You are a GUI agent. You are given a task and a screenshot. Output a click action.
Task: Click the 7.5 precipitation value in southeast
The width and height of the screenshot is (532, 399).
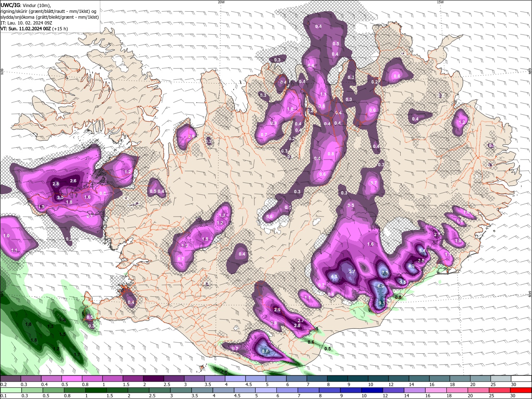tap(385, 273)
